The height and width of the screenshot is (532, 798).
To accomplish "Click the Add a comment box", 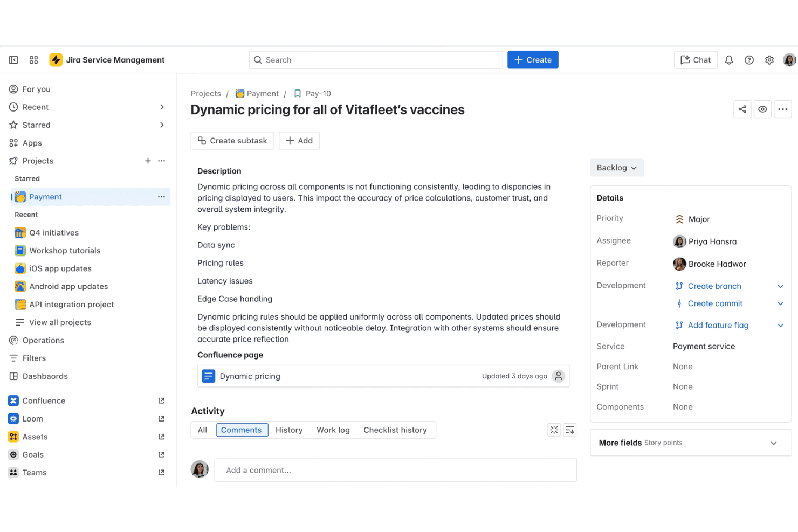I will [x=396, y=470].
